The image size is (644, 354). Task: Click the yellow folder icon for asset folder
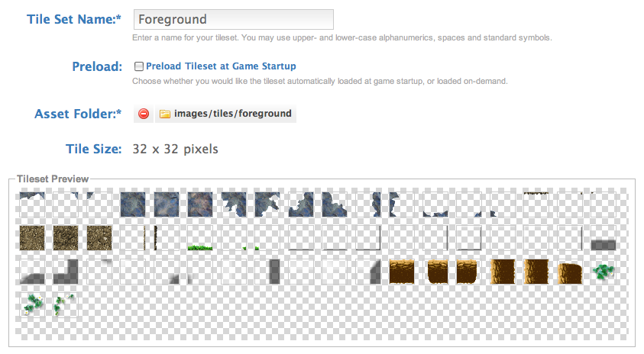(165, 114)
